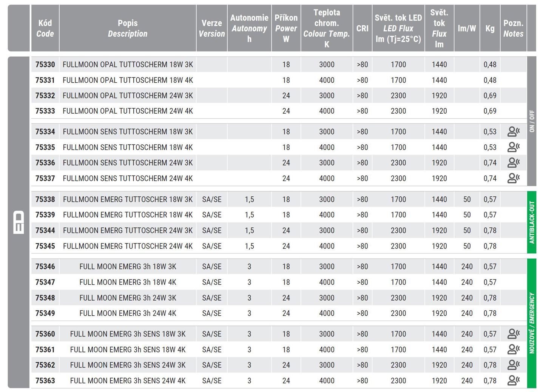
Task: Click FULLMOON SENS TUTTOSCHERM 24W 4K description
Action: click(128, 178)
